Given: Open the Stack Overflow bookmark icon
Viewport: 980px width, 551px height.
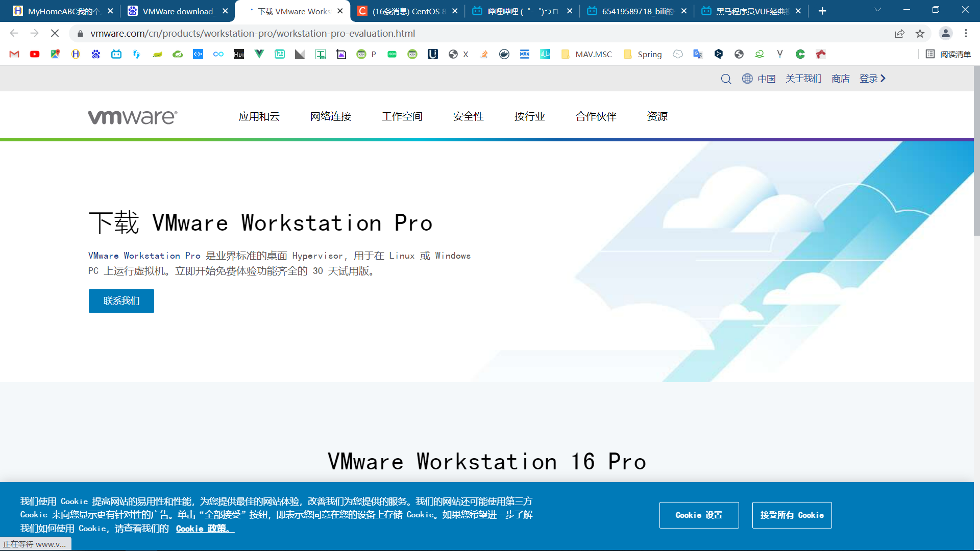Looking at the screenshot, I should coord(484,54).
